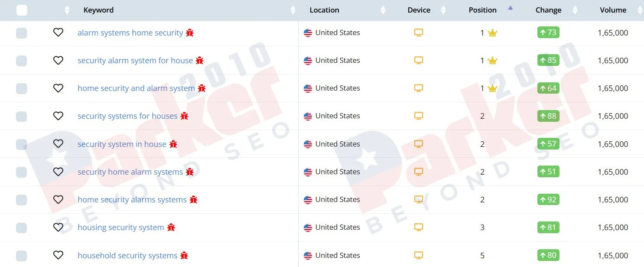This screenshot has height=267, width=644.
Task: Favorite 'home security and alarm system' with heart
Action: [x=58, y=88]
